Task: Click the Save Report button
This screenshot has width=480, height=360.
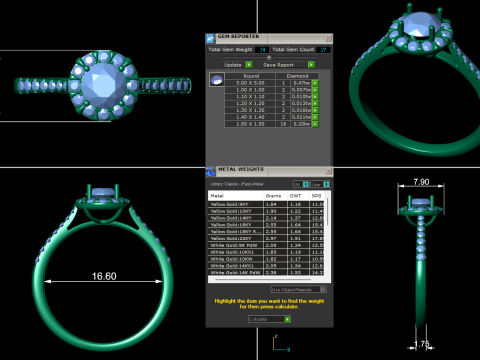Action: pos(288,65)
